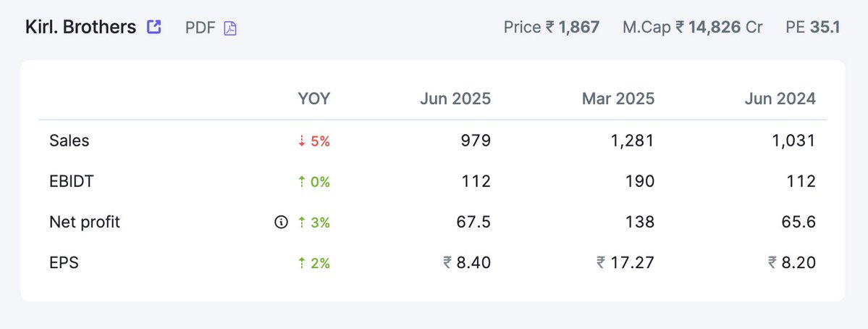Click the green up arrow next to 3%
Screen dimensions: 868x329
click(x=302, y=222)
